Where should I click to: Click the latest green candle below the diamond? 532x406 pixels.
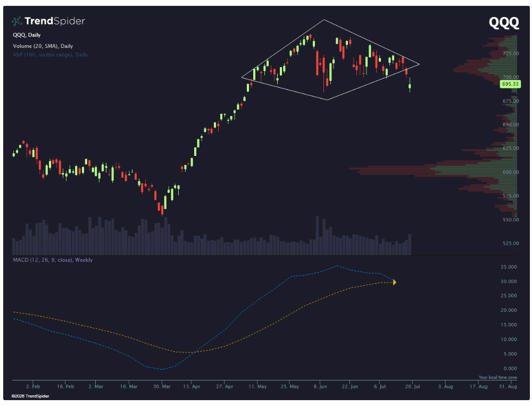(x=410, y=85)
